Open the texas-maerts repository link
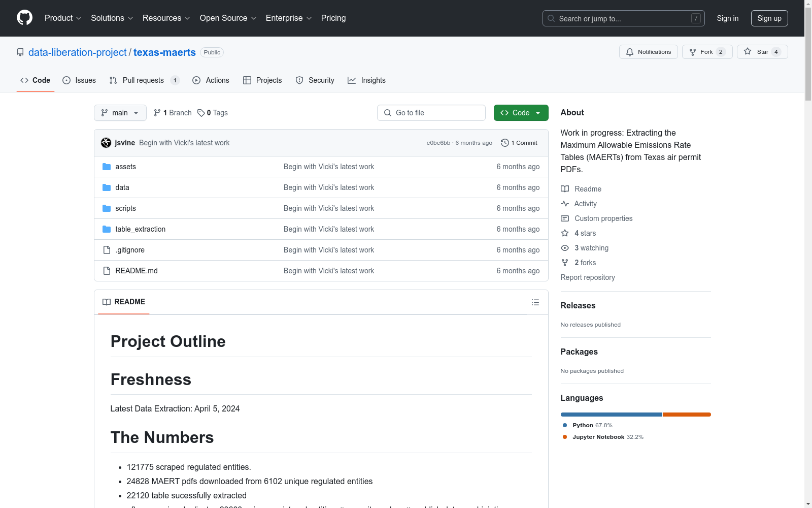Viewport: 812px width, 508px height. (x=164, y=52)
